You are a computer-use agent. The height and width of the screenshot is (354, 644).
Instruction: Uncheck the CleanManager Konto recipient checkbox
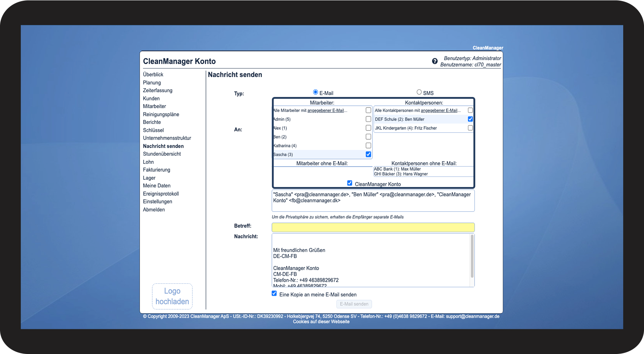click(350, 183)
